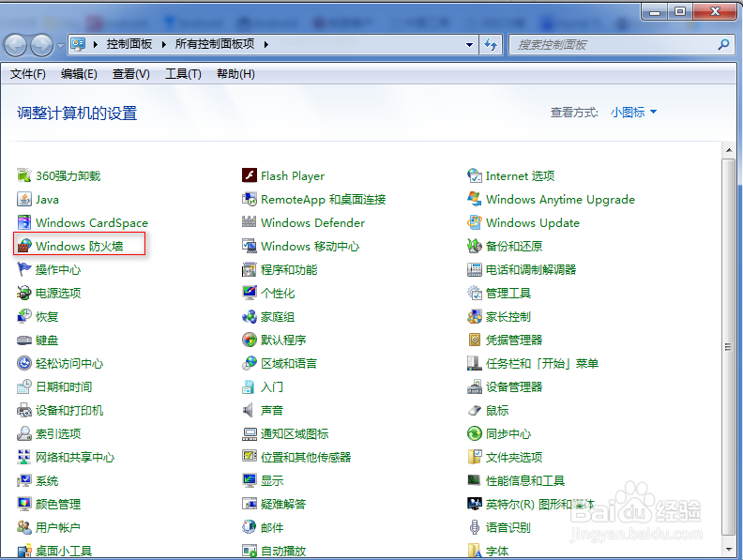743x560 pixels.
Task: Open the 疑难解答 link
Action: [x=283, y=504]
